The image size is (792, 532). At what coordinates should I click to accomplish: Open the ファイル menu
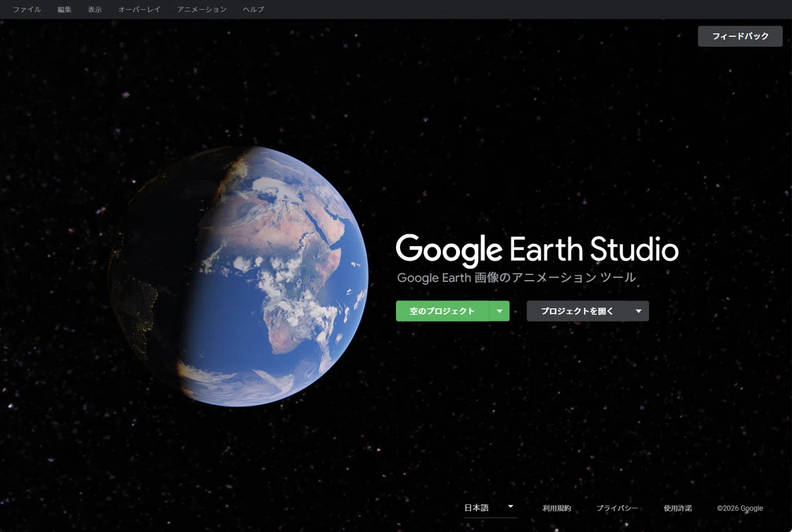coord(26,9)
